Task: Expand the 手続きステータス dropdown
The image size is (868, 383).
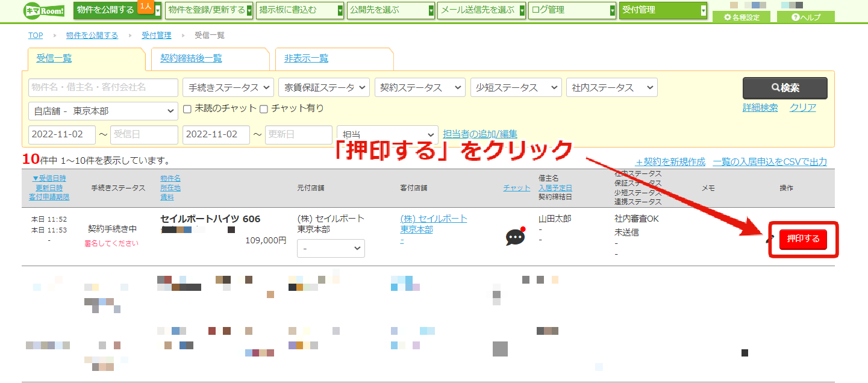Action: point(228,87)
